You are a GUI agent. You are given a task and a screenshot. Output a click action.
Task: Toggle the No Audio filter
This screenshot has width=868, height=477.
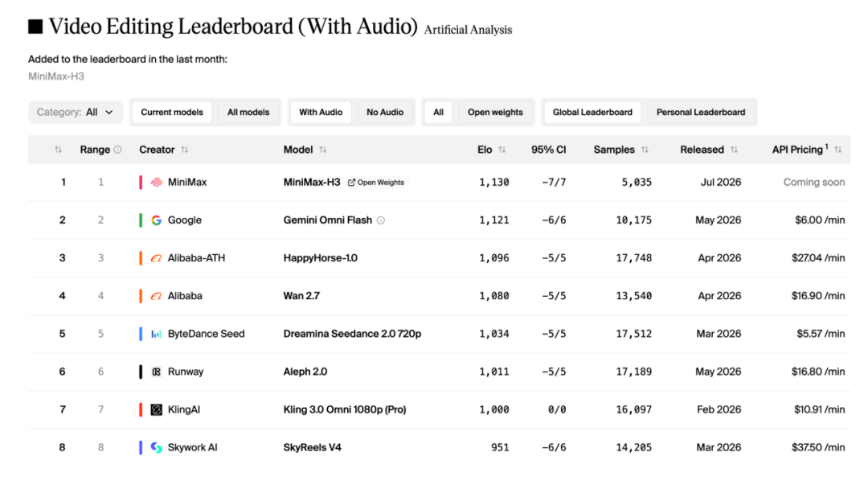tap(385, 112)
